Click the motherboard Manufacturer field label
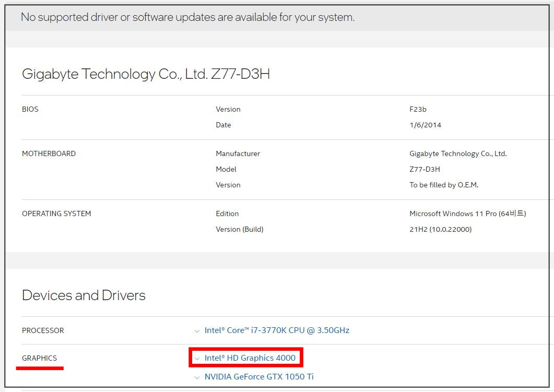 coord(238,153)
